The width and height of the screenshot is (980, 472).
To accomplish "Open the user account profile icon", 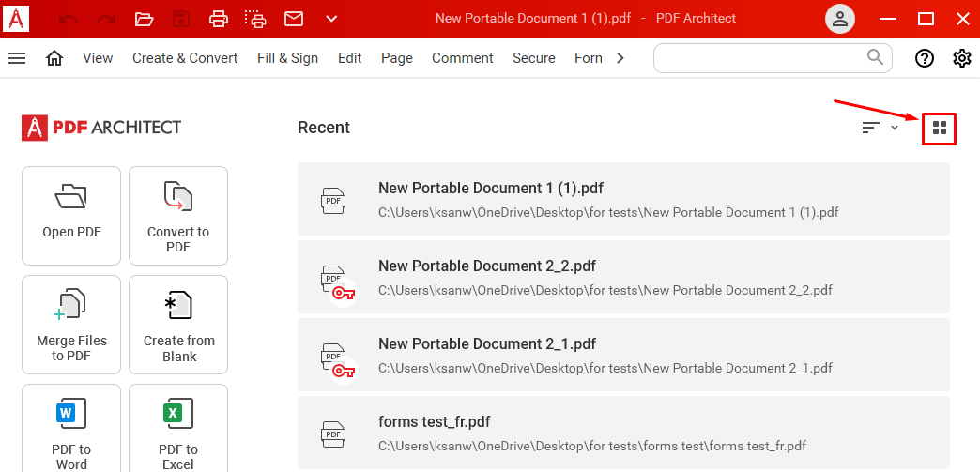I will (x=840, y=19).
